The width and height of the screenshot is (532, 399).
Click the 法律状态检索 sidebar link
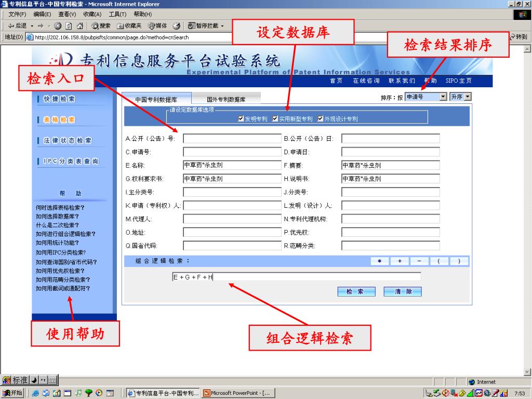tap(68, 140)
